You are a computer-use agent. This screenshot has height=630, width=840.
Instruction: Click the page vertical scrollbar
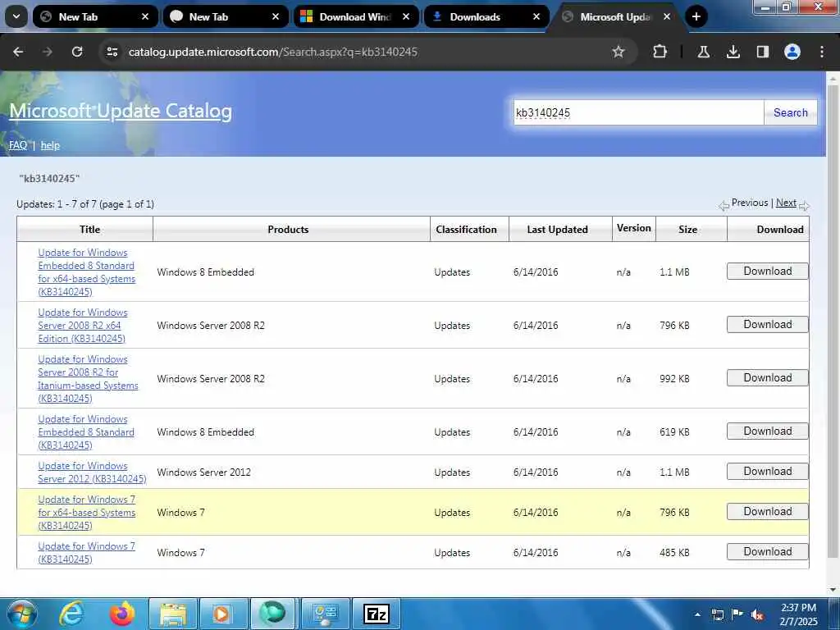tap(833, 322)
